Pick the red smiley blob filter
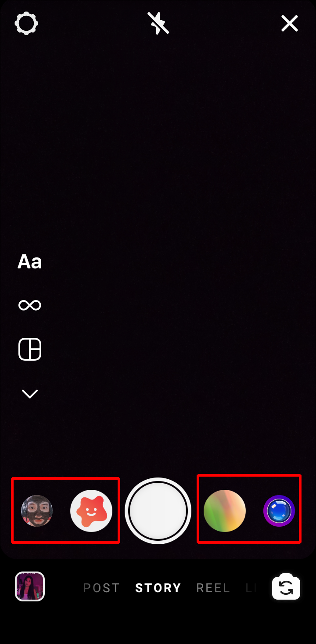Image resolution: width=316 pixels, height=644 pixels. click(91, 511)
